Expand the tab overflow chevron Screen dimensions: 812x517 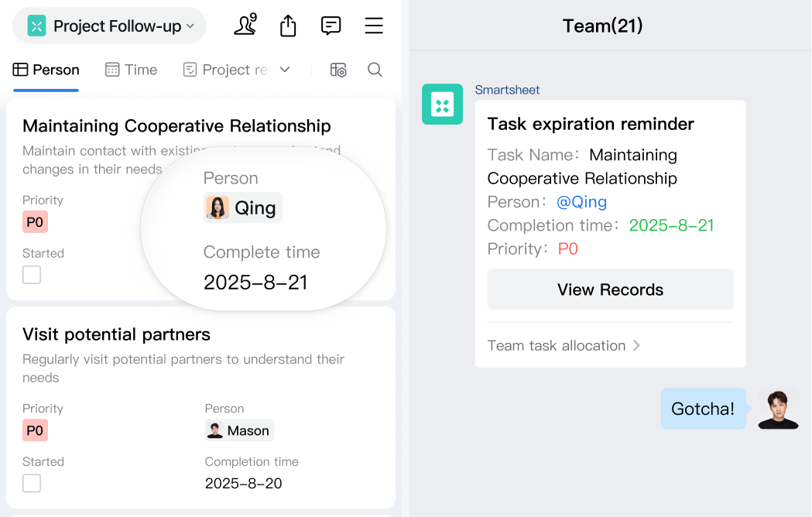pos(285,70)
